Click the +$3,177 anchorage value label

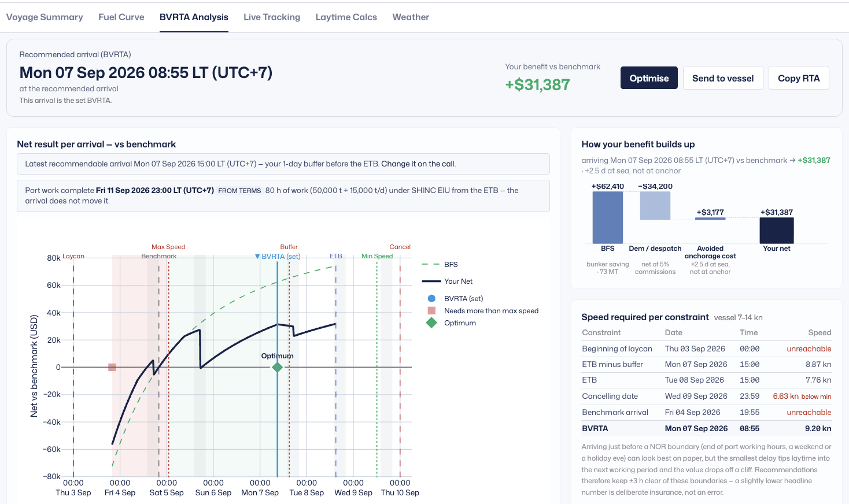710,212
